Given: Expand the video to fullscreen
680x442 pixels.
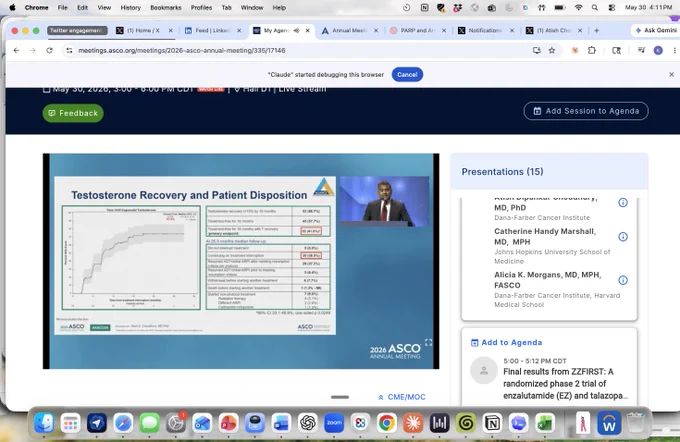Looking at the screenshot, I should coord(428,342).
